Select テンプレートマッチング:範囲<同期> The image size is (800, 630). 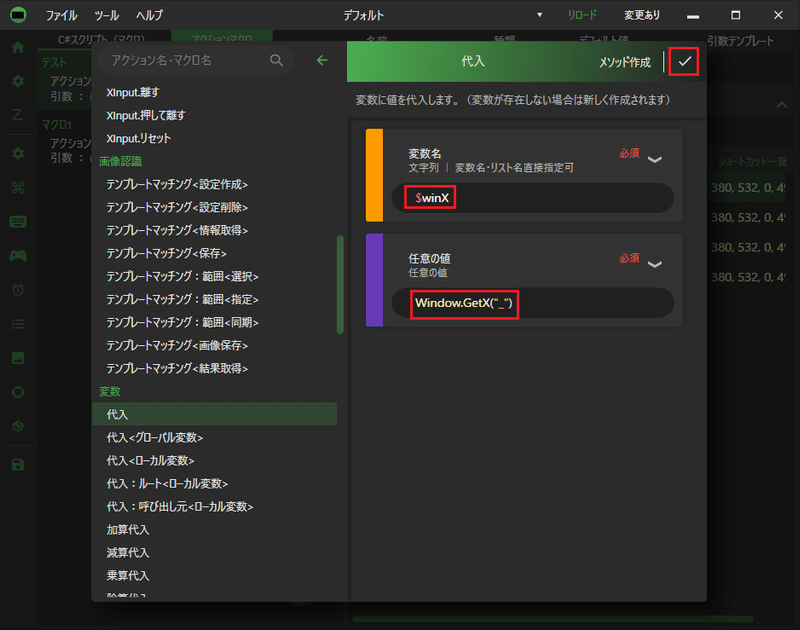tap(214, 322)
